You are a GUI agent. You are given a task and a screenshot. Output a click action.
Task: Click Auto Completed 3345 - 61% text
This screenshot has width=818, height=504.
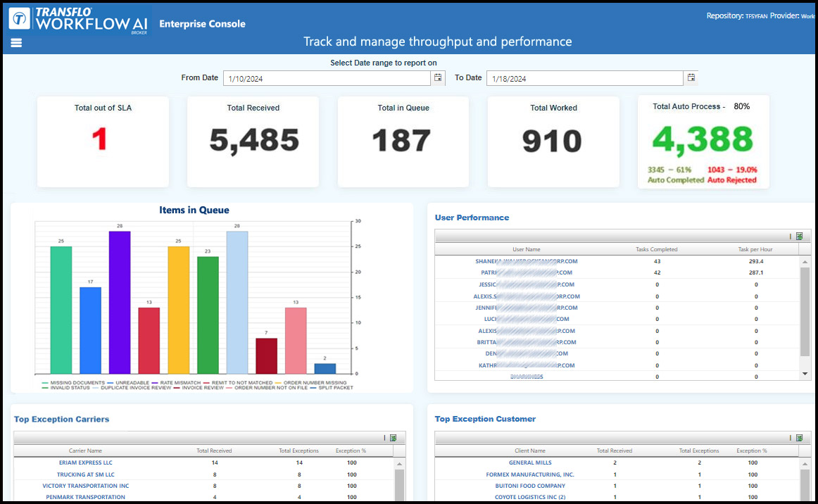click(676, 175)
